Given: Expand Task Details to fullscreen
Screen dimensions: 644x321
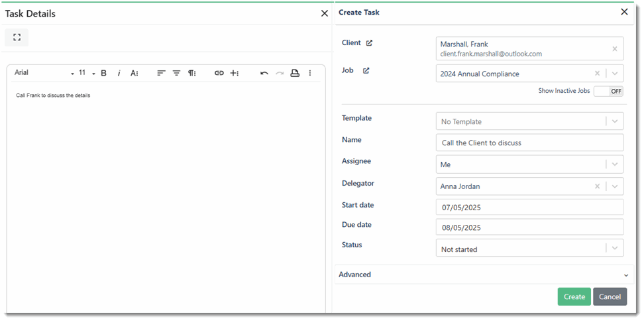Looking at the screenshot, I should 17,37.
